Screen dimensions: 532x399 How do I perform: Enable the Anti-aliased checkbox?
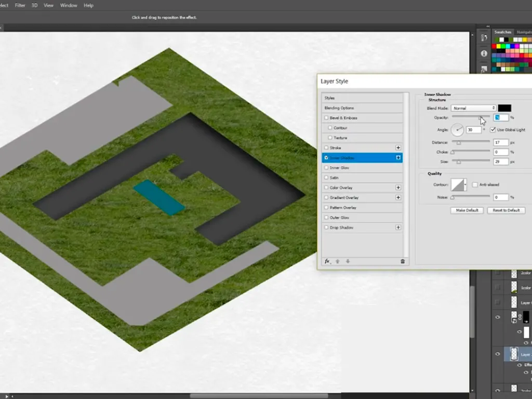click(x=475, y=184)
